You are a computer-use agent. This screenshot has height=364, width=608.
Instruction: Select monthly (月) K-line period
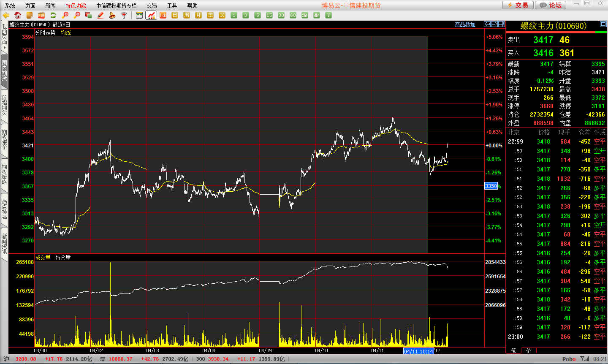[x=198, y=15]
